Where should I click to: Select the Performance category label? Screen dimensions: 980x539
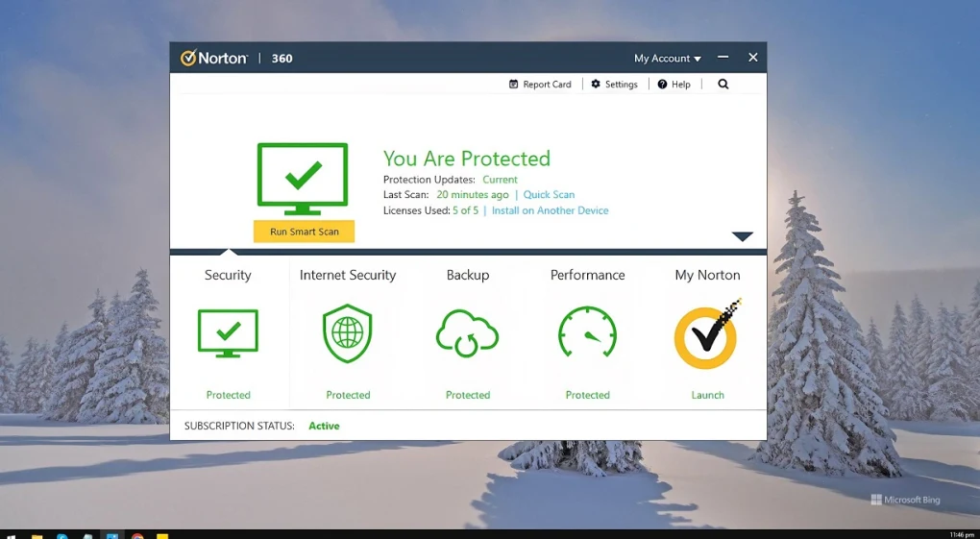[x=587, y=275]
